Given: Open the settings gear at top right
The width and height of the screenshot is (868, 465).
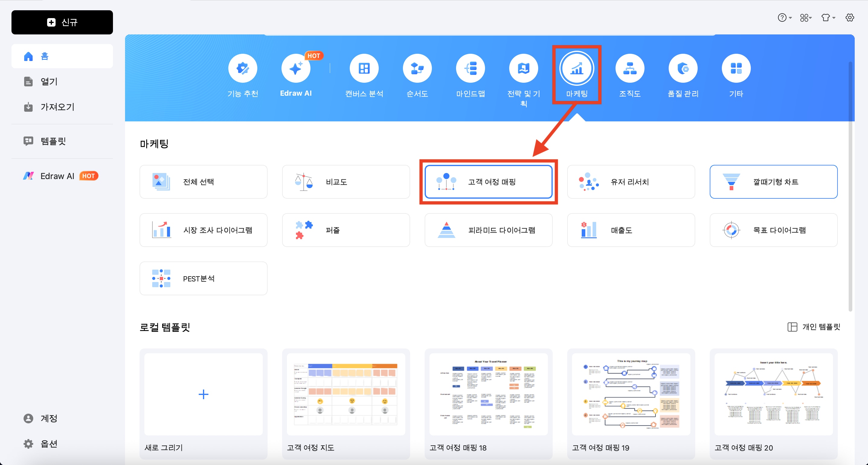Looking at the screenshot, I should coord(850,18).
